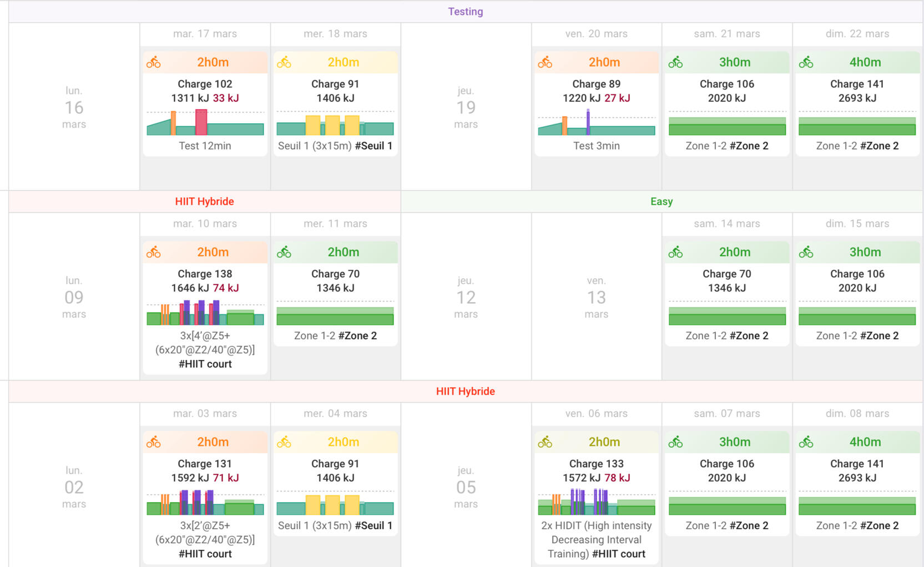Viewport: 924px width, 567px height.
Task: Click the empty jeu. 19 mars day cell
Action: (x=466, y=107)
